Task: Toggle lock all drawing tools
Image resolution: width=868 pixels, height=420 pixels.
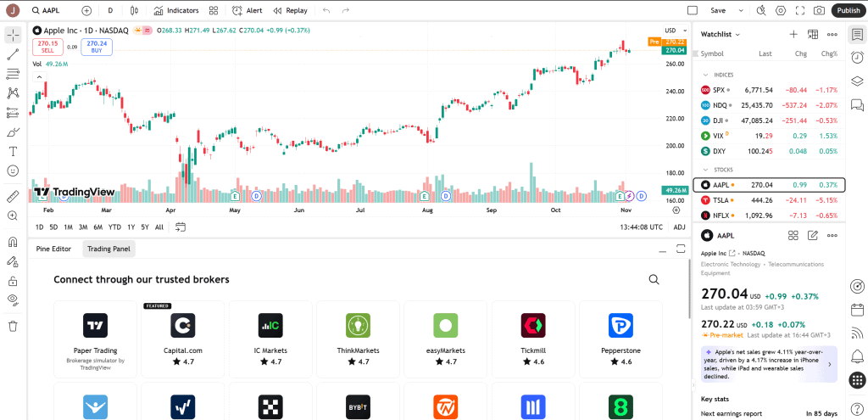Action: (x=13, y=281)
